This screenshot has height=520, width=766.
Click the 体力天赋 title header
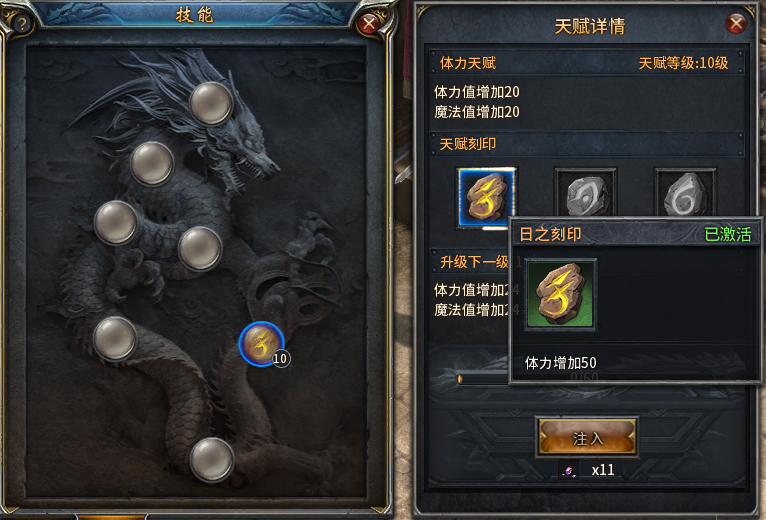468,63
